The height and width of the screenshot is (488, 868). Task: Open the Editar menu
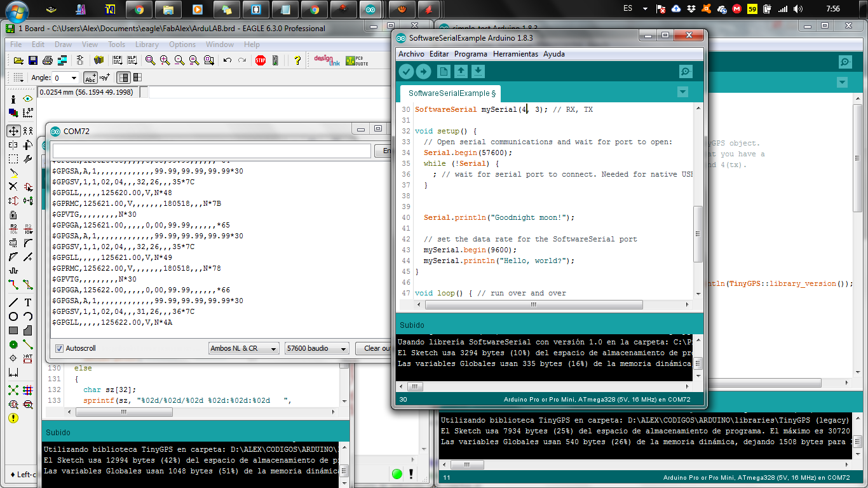[x=439, y=54]
